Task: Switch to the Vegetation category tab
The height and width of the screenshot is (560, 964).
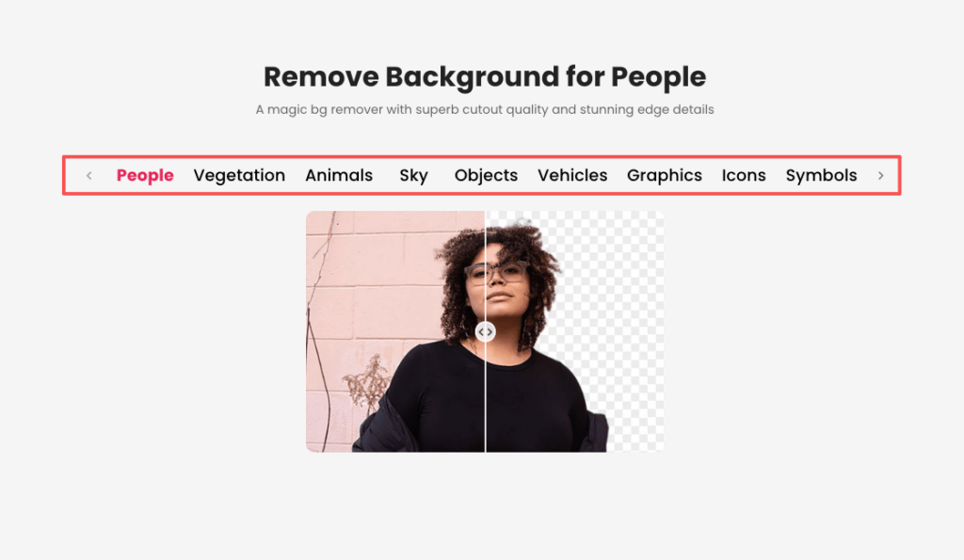Action: [x=239, y=176]
